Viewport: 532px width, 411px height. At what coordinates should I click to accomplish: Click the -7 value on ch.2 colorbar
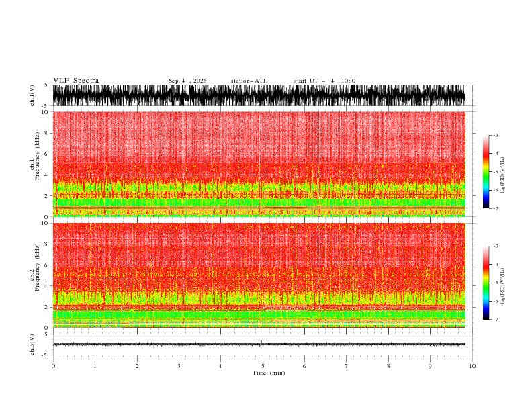coord(495,320)
